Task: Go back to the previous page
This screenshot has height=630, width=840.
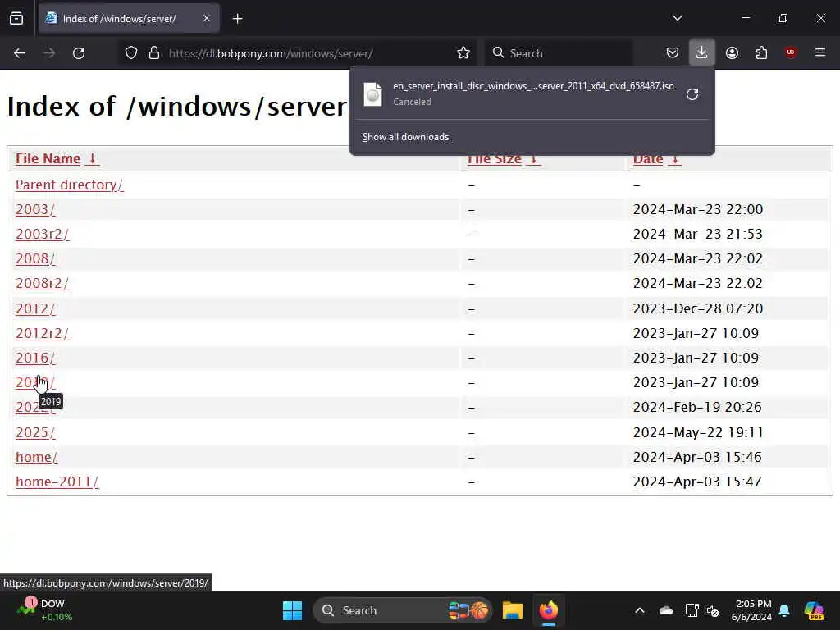Action: [x=20, y=53]
